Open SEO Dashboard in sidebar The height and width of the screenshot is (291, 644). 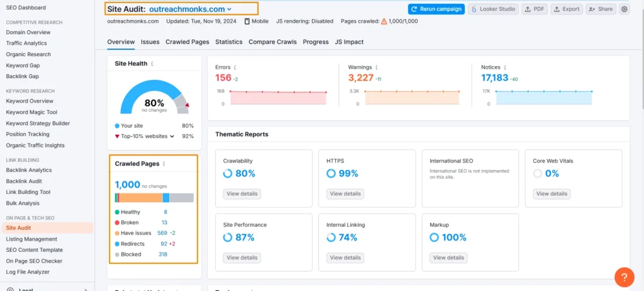click(x=26, y=8)
